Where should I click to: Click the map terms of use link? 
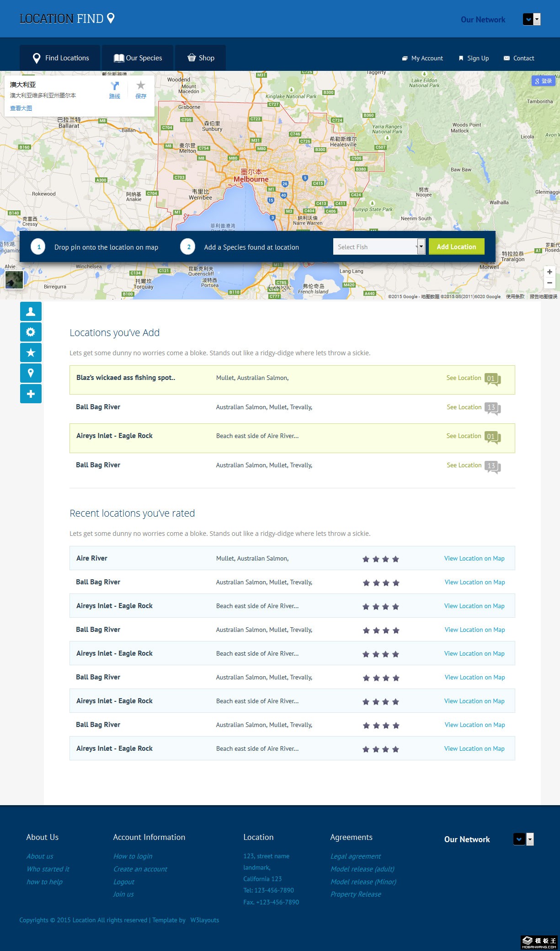pyautogui.click(x=515, y=297)
